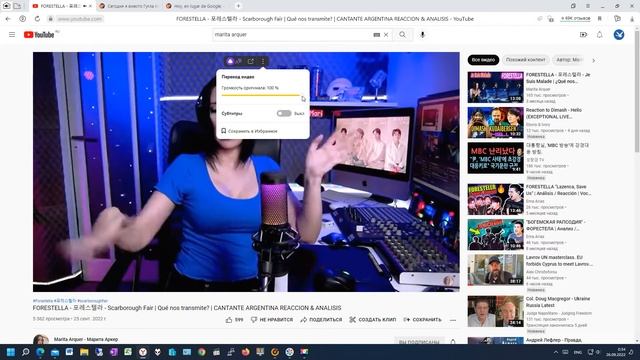The width and height of the screenshot is (640, 360).
Task: Click the search magnifier button in YouTube
Action: tap(402, 35)
